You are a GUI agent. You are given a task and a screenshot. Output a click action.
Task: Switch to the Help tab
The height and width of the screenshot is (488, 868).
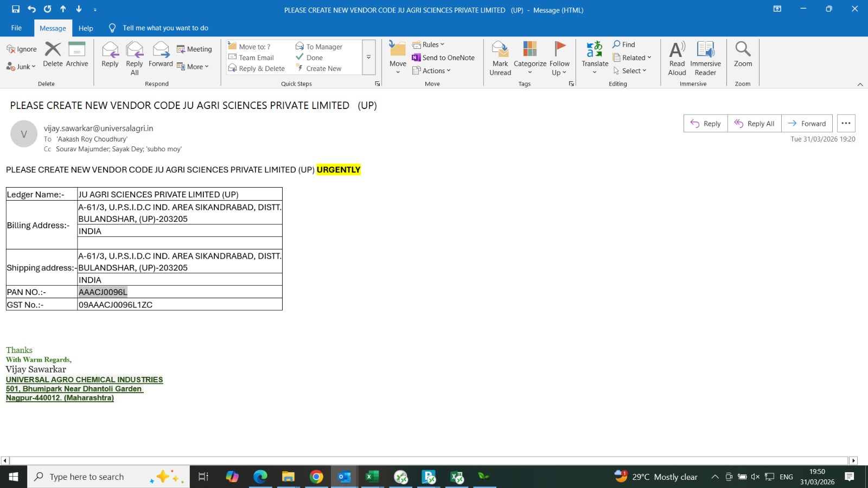pos(86,28)
